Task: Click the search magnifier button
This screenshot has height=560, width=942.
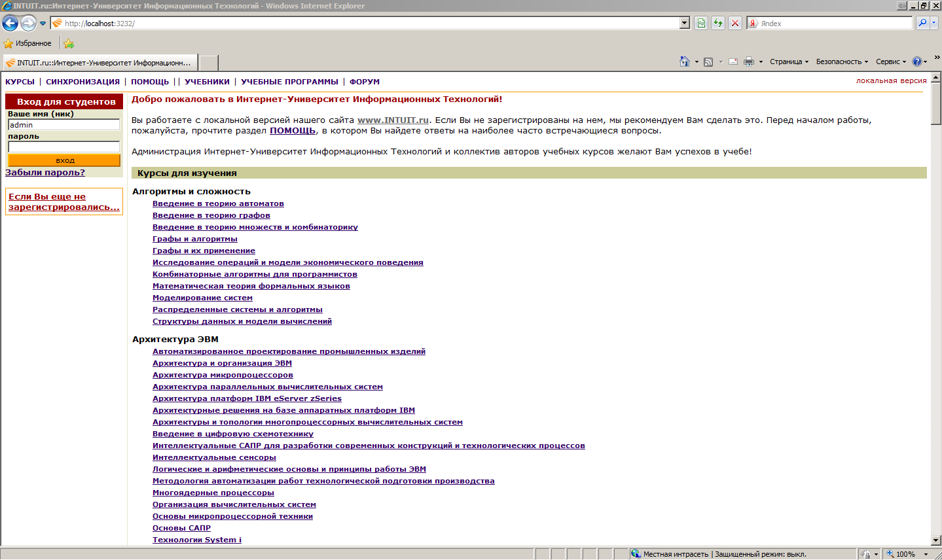Action: click(x=922, y=23)
